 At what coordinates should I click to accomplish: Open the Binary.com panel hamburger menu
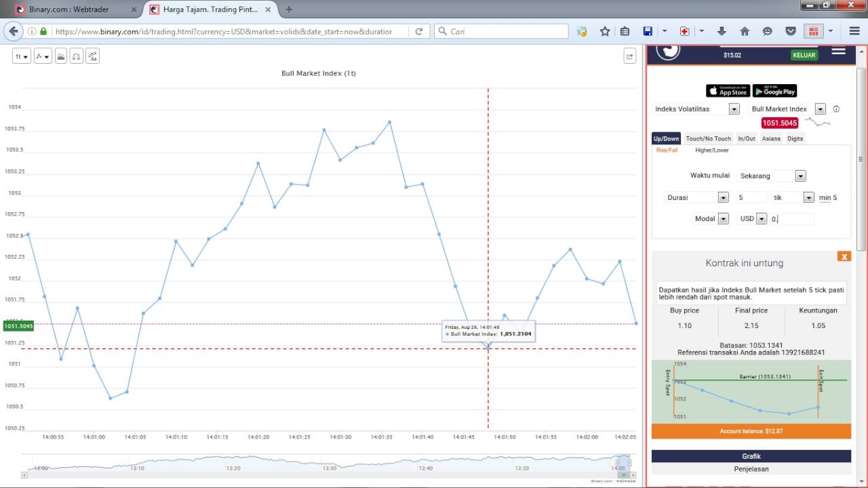[x=839, y=52]
